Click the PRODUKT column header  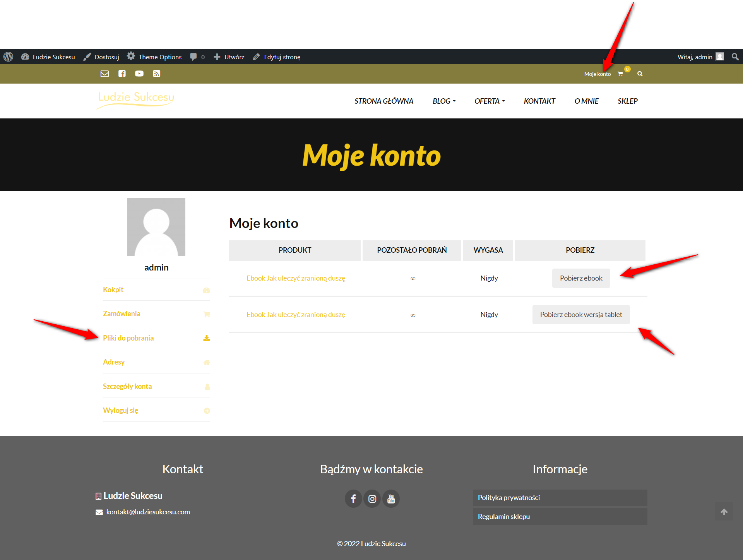(x=295, y=250)
